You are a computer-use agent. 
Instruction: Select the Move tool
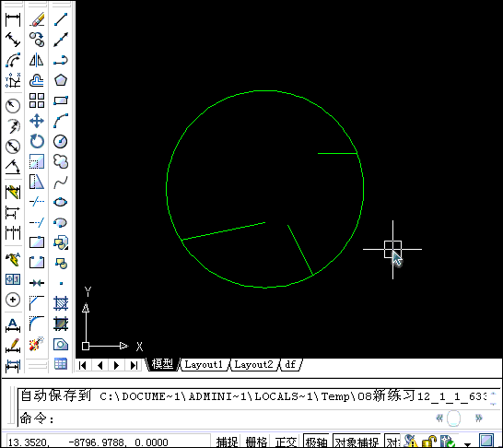click(37, 121)
